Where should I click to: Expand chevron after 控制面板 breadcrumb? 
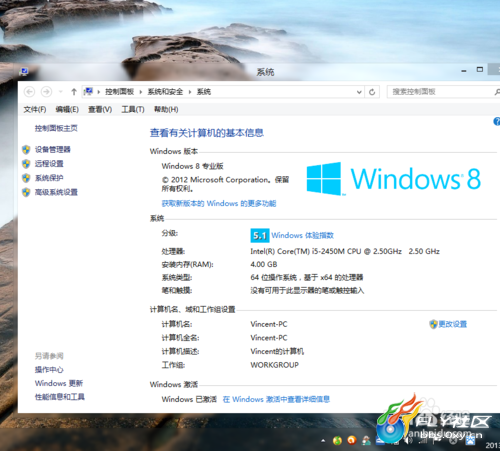click(x=141, y=92)
